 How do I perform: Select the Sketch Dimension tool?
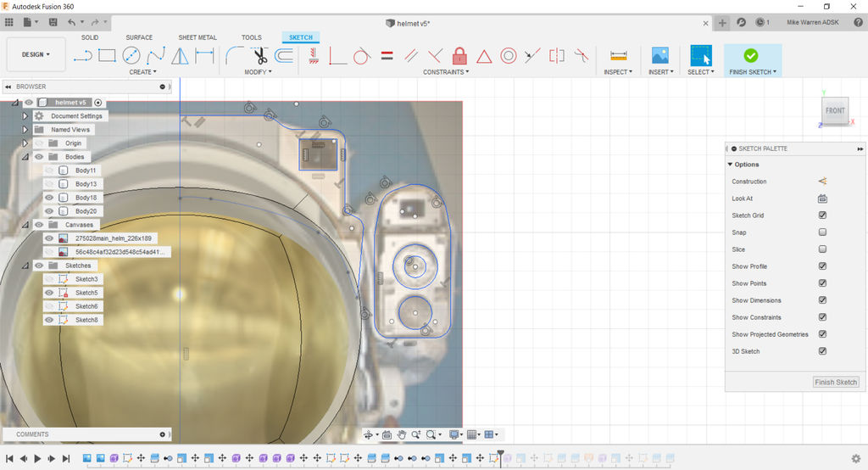click(x=204, y=55)
